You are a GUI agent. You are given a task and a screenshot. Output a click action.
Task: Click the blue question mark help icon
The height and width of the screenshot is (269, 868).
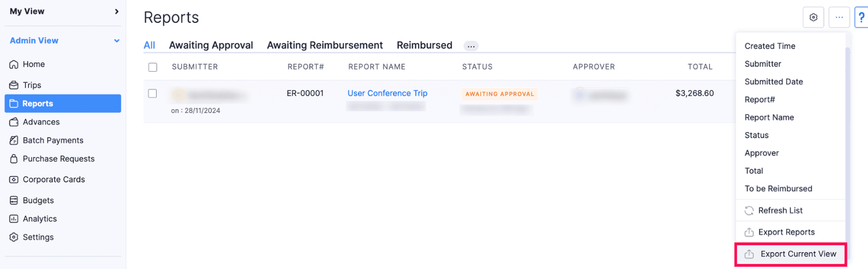[861, 17]
